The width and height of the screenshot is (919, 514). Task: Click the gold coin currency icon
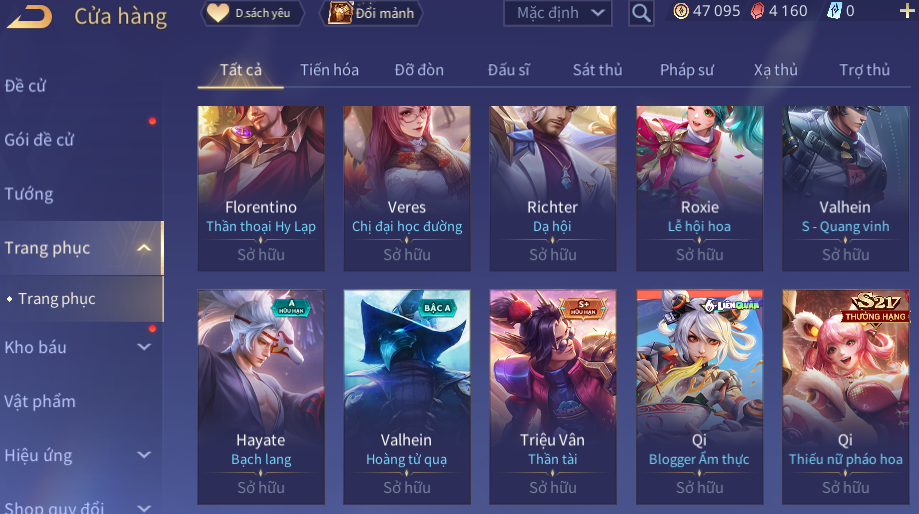tap(680, 11)
